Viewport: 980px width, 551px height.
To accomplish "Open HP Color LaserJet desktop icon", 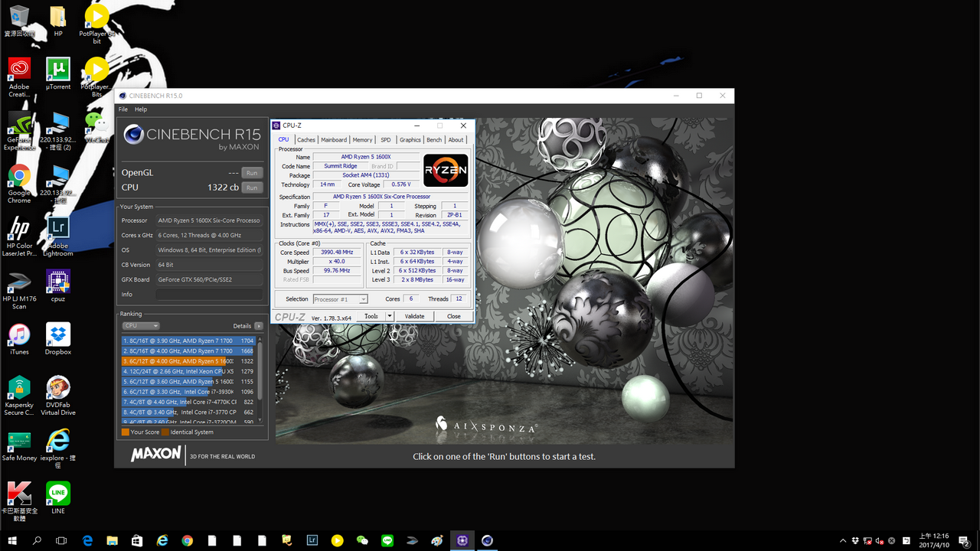I will coord(19,236).
